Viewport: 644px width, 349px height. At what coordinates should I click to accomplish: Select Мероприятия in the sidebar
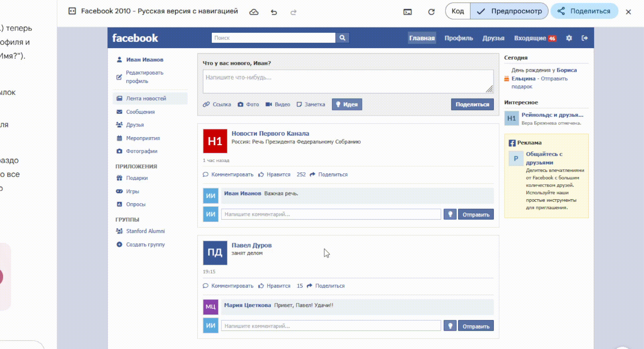tap(143, 138)
